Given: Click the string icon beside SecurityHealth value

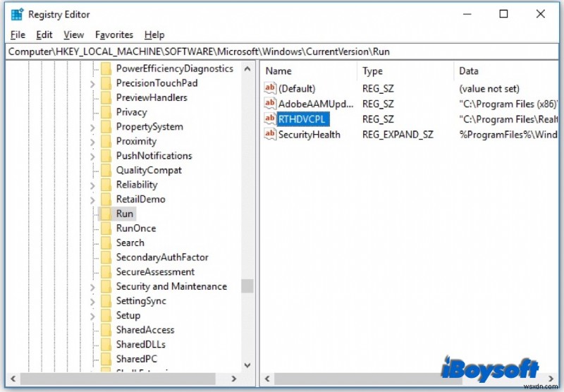Looking at the screenshot, I should (270, 134).
